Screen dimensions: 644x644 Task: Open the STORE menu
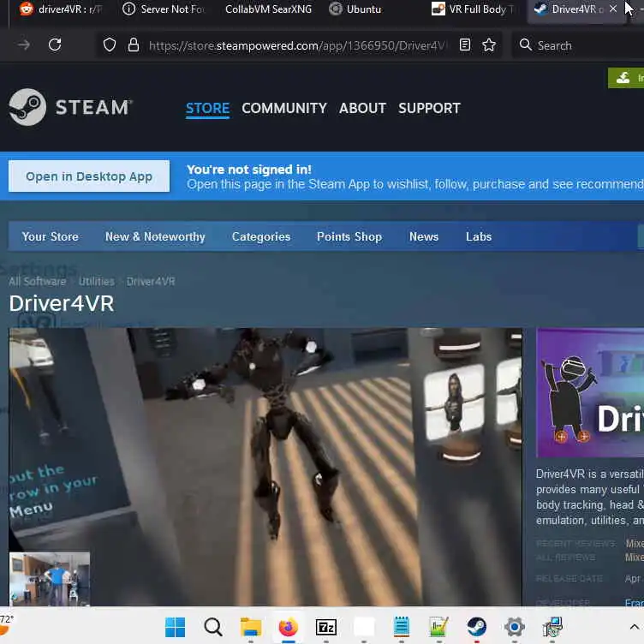coord(207,109)
